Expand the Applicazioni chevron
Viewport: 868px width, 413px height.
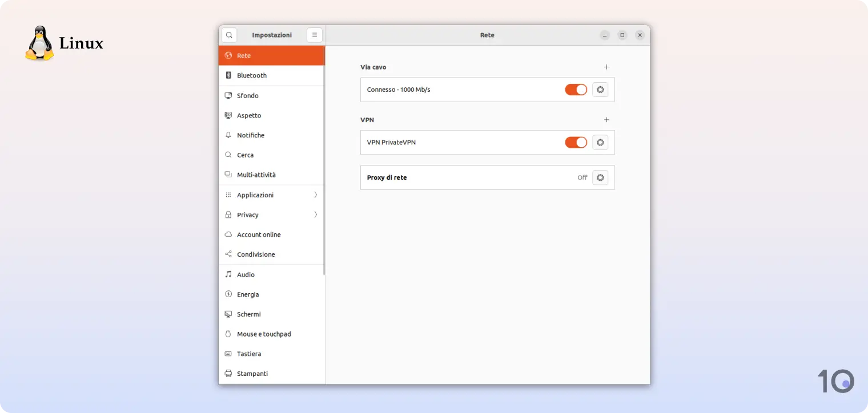(x=315, y=195)
